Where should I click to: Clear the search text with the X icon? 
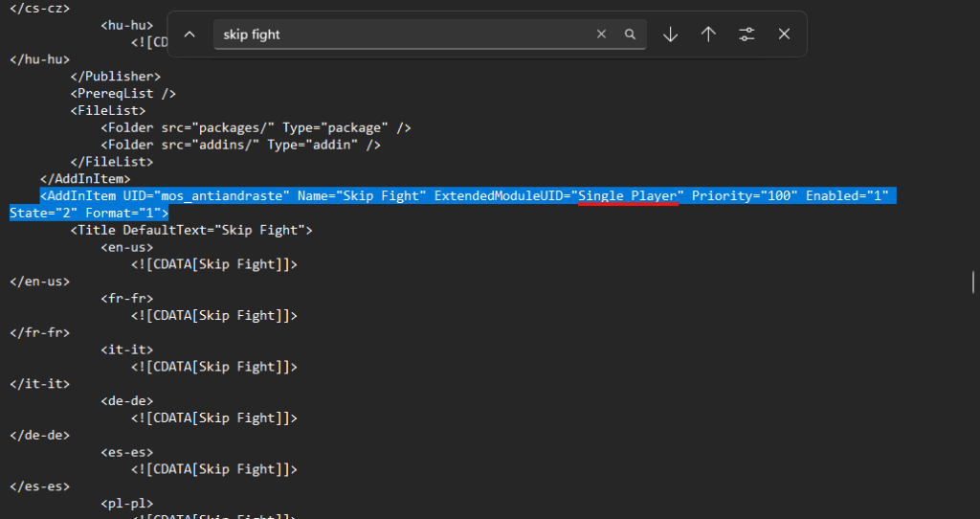pyautogui.click(x=601, y=34)
